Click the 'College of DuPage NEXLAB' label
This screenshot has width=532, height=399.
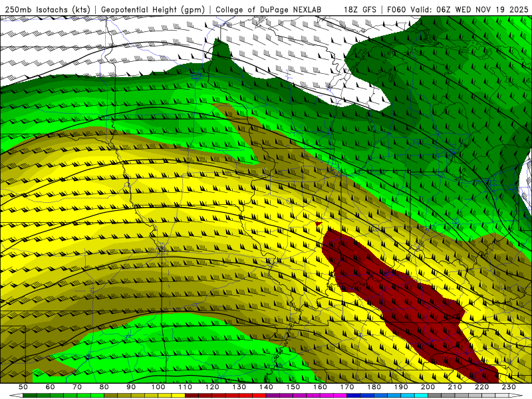(269, 9)
